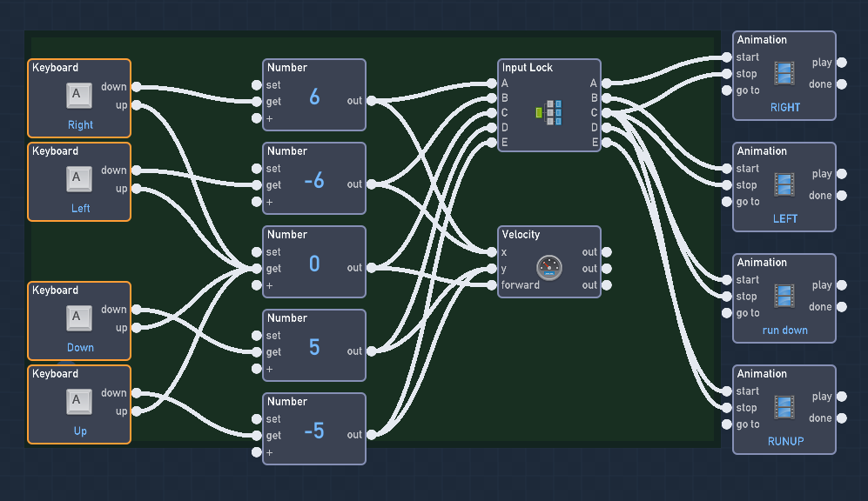
Task: Click the LEFT animation name label
Action: pyautogui.click(x=785, y=218)
